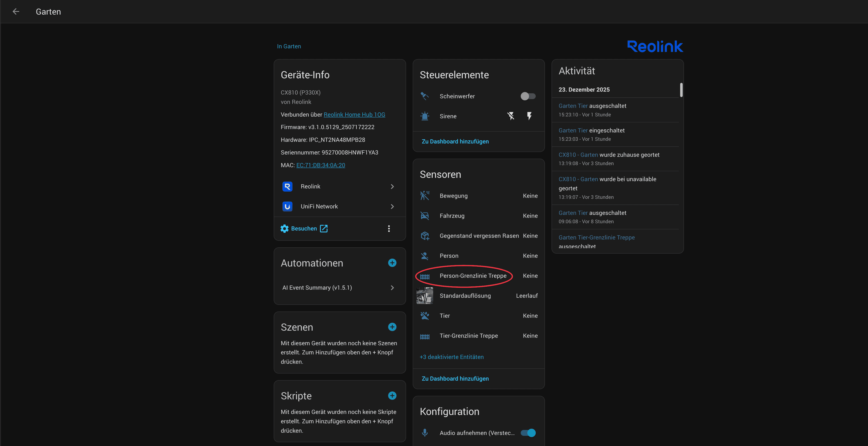Open the Person-Grenzlinie Treppe sensor
Screen dimensions: 868x446
tap(473, 276)
